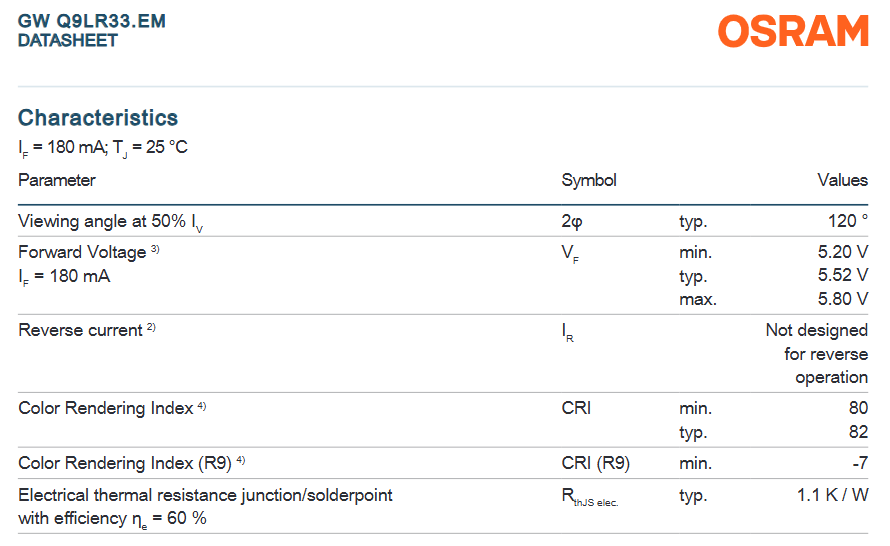
Task: Click footnote 2 next to Reverse current
Action: click(x=151, y=327)
